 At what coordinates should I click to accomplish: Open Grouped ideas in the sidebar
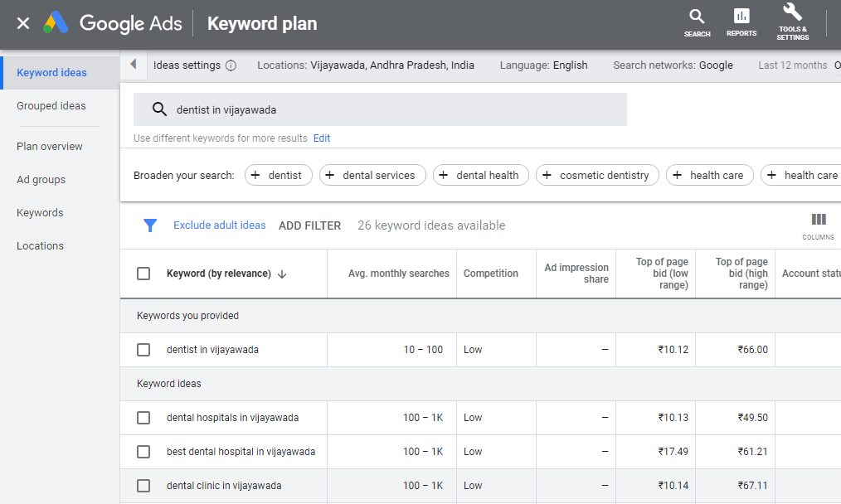(x=51, y=105)
